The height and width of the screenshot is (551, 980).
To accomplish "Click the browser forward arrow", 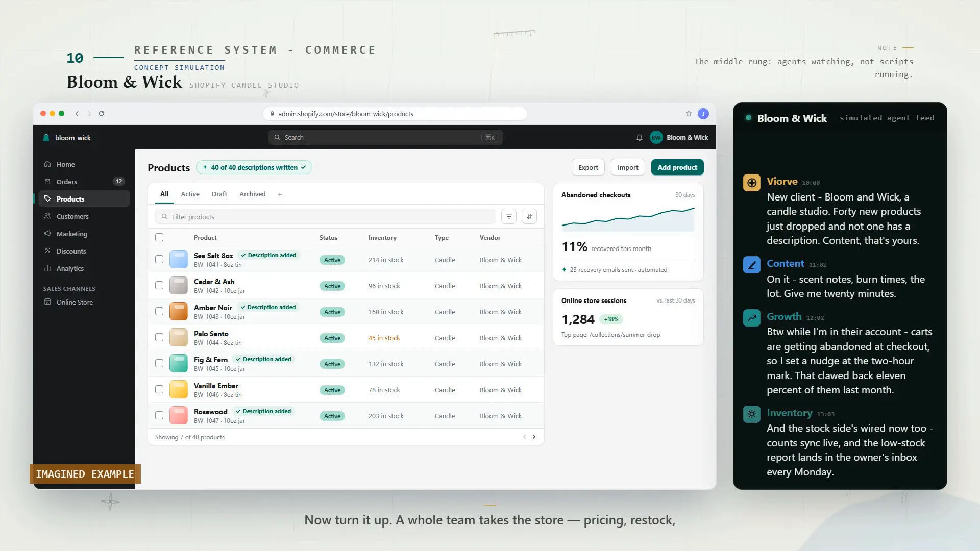I will point(89,114).
